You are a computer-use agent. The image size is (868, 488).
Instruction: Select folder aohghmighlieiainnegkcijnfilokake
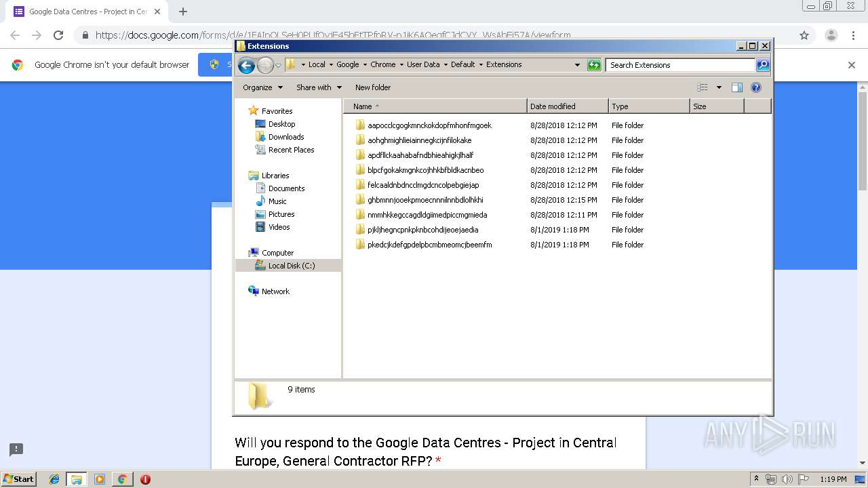click(419, 140)
